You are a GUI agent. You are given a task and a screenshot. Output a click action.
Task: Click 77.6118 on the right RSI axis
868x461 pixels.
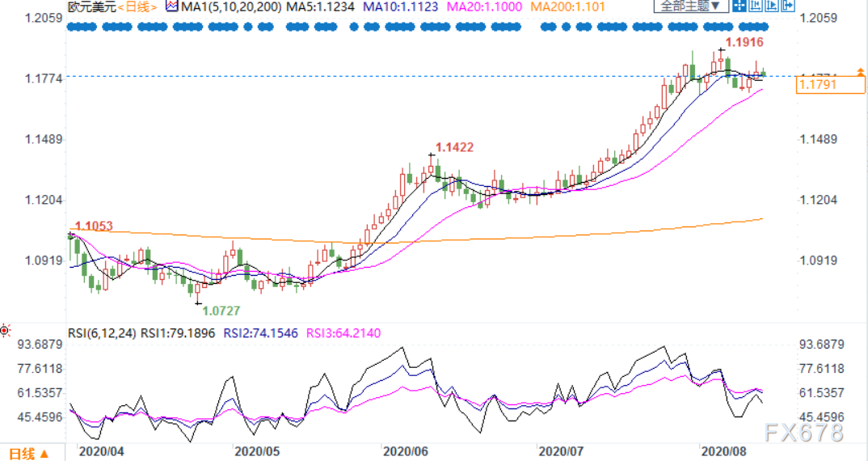tap(822, 369)
